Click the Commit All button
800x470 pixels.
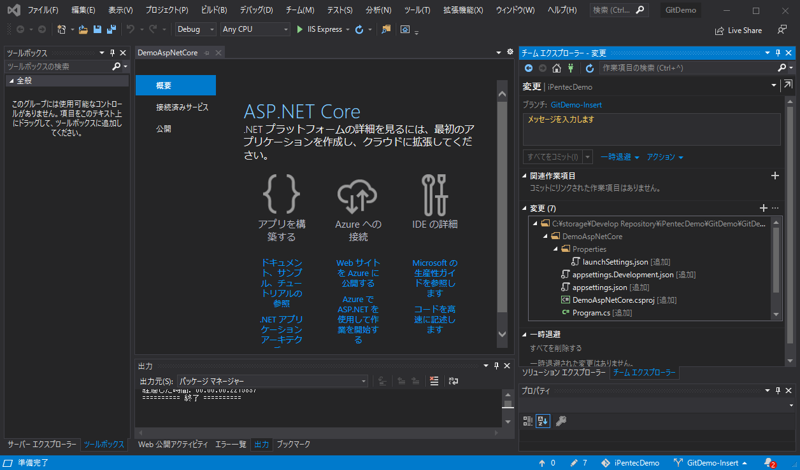pyautogui.click(x=553, y=157)
